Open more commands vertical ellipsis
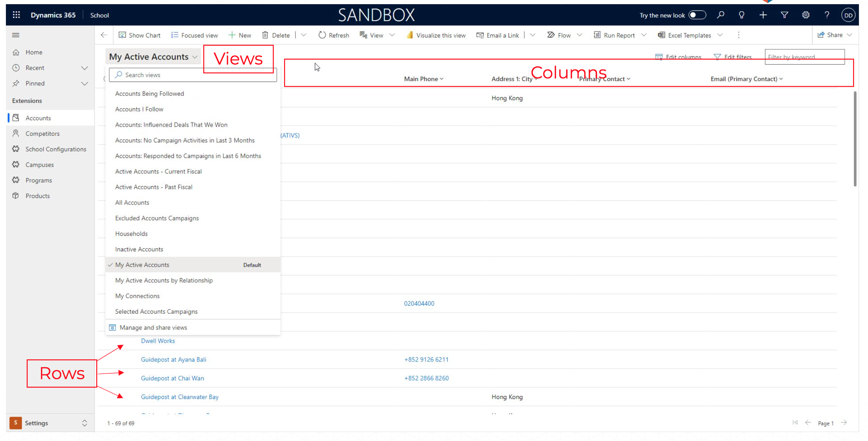This screenshot has height=441, width=868. click(x=738, y=35)
